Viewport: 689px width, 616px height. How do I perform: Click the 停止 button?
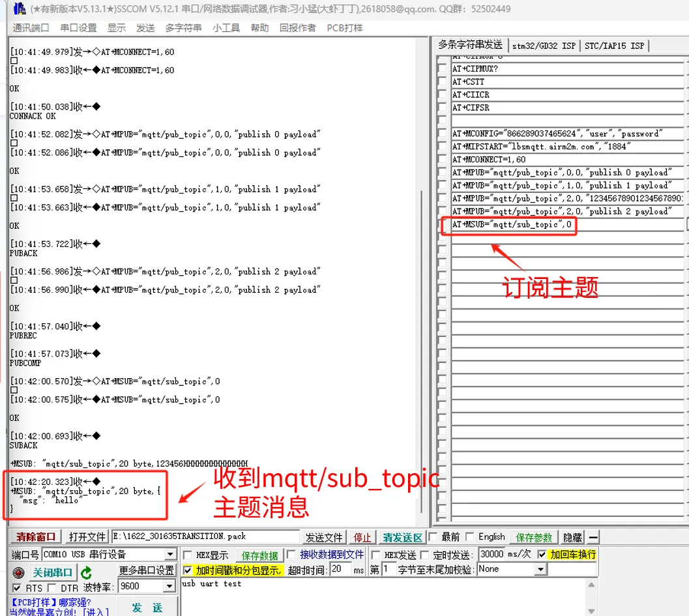tap(362, 537)
